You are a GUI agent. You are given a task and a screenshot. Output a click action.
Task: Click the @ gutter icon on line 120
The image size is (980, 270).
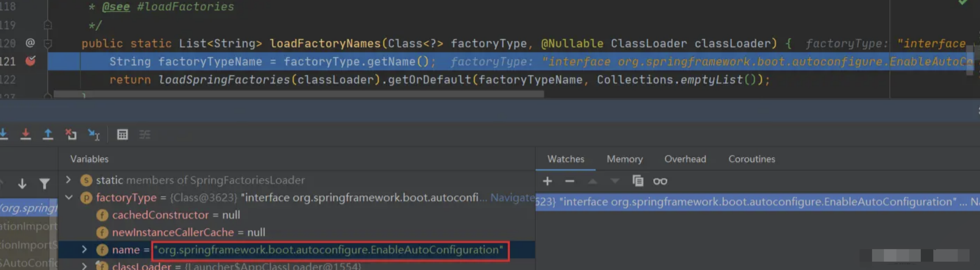click(x=30, y=42)
